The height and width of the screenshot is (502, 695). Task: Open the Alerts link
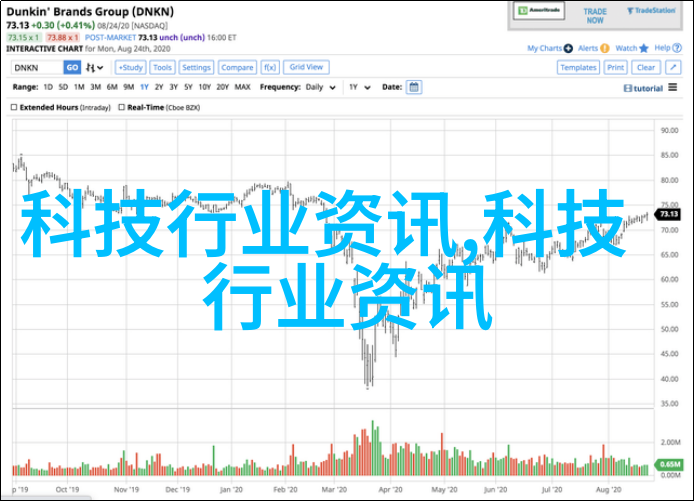(x=588, y=48)
